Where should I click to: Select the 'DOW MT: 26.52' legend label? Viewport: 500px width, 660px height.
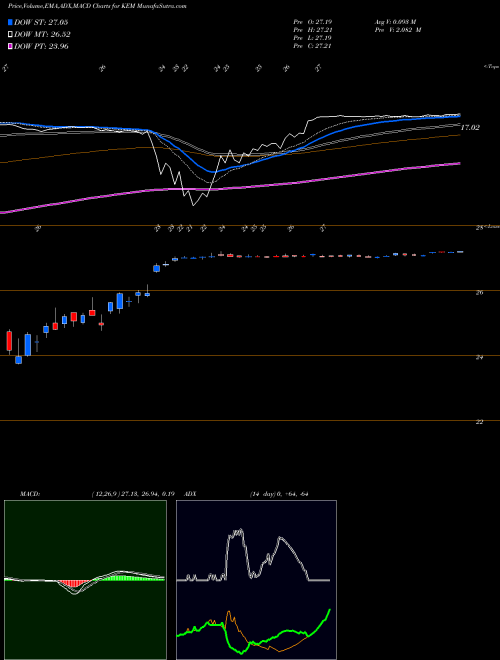point(42,35)
